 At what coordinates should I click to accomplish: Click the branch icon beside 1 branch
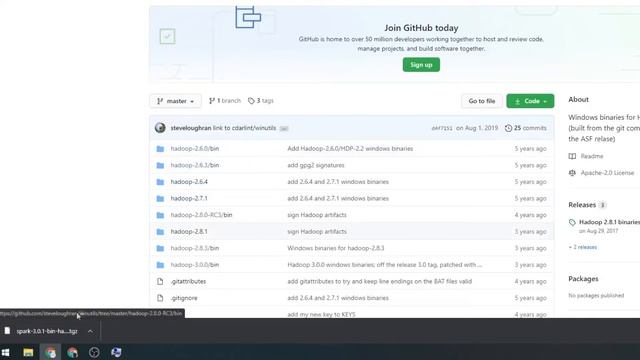click(211, 101)
